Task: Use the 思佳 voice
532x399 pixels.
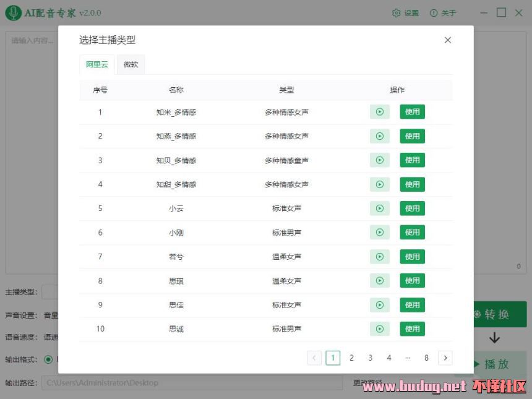Action: pyautogui.click(x=412, y=305)
